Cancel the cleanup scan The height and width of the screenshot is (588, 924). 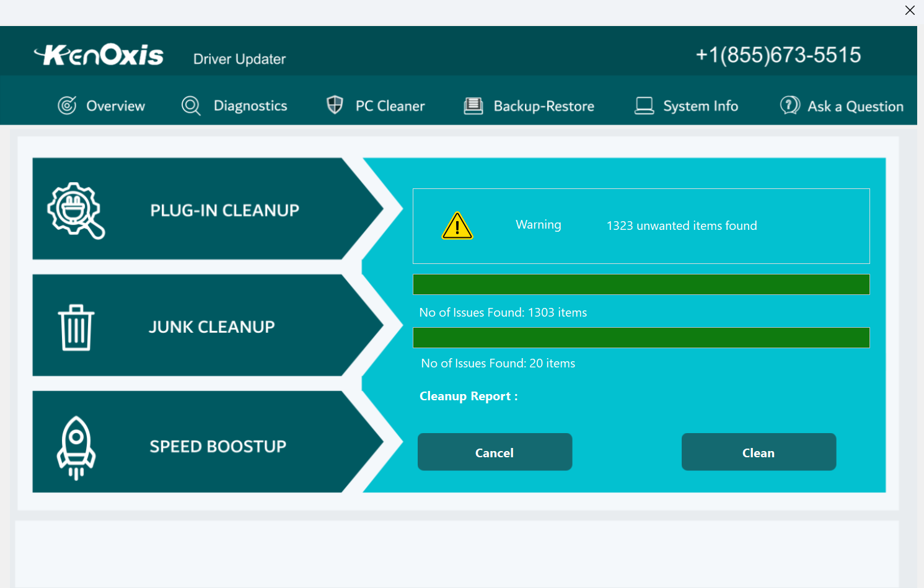tap(495, 452)
